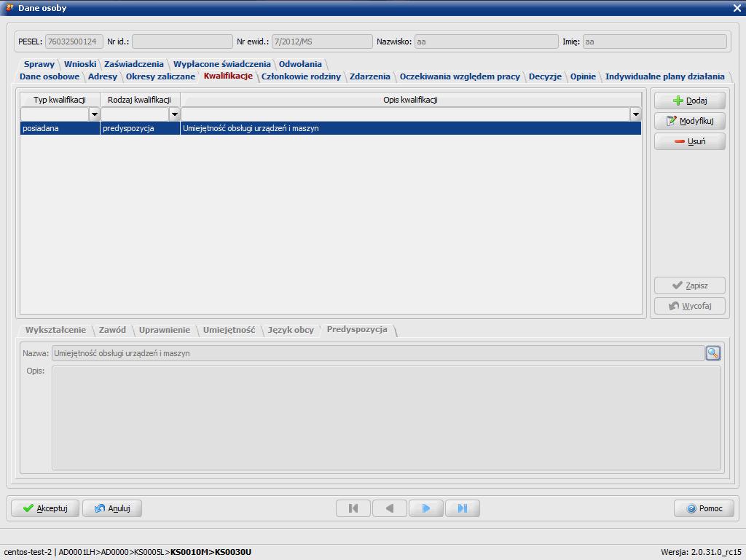This screenshot has width=746, height=560.
Task: Open the Oczekiwania względem pracy tab
Action: pos(460,76)
